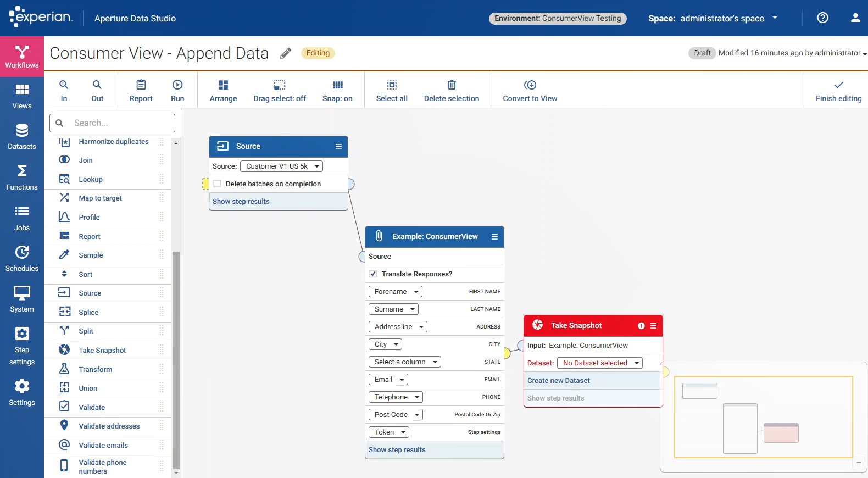Select Map to target step
Screen dimensions: 868x478
(108, 198)
